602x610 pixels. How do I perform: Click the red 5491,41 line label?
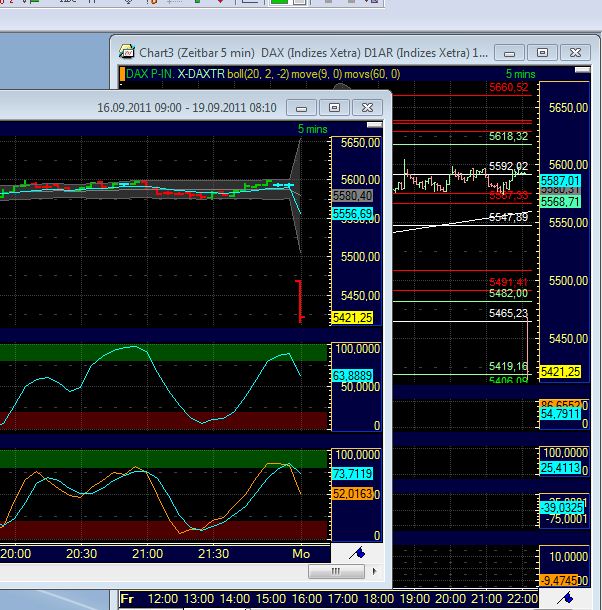pyautogui.click(x=508, y=282)
